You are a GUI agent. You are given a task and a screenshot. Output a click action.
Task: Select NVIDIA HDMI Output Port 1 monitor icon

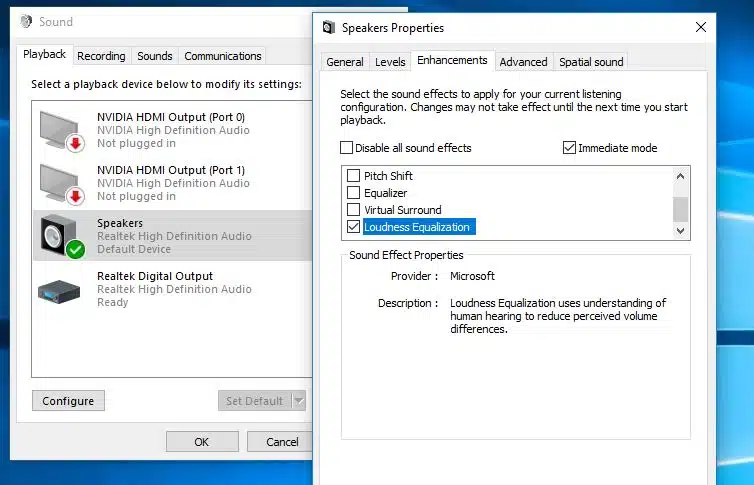[x=62, y=184]
